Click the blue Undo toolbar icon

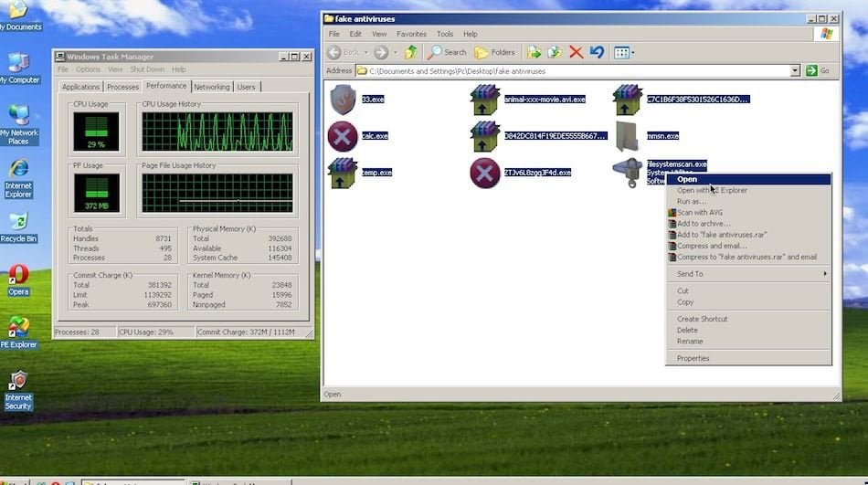pos(596,52)
